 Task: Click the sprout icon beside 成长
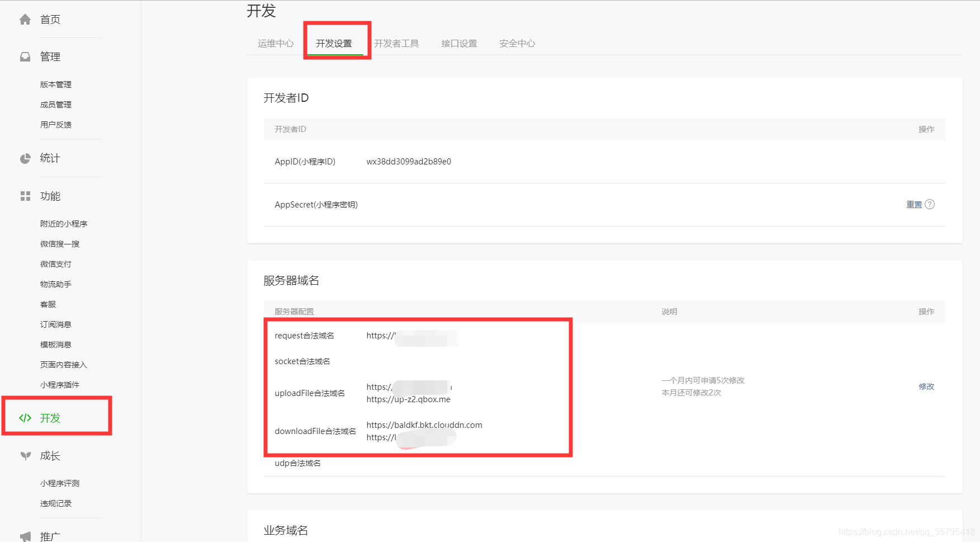(x=25, y=455)
